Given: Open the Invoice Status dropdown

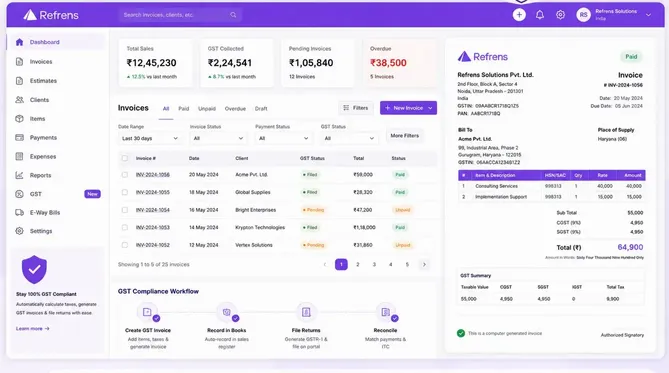Looking at the screenshot, I should click(x=218, y=138).
